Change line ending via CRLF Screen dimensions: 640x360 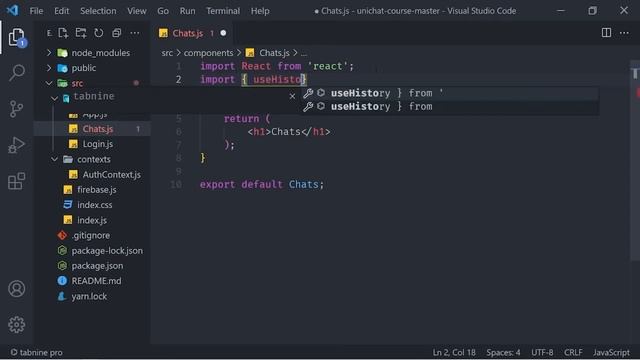(573, 352)
